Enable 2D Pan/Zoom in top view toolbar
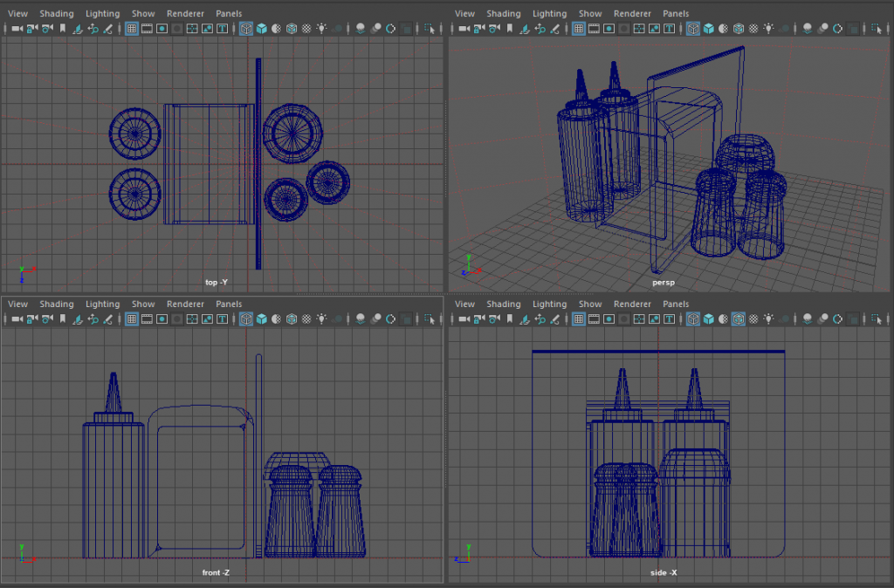 [93, 29]
